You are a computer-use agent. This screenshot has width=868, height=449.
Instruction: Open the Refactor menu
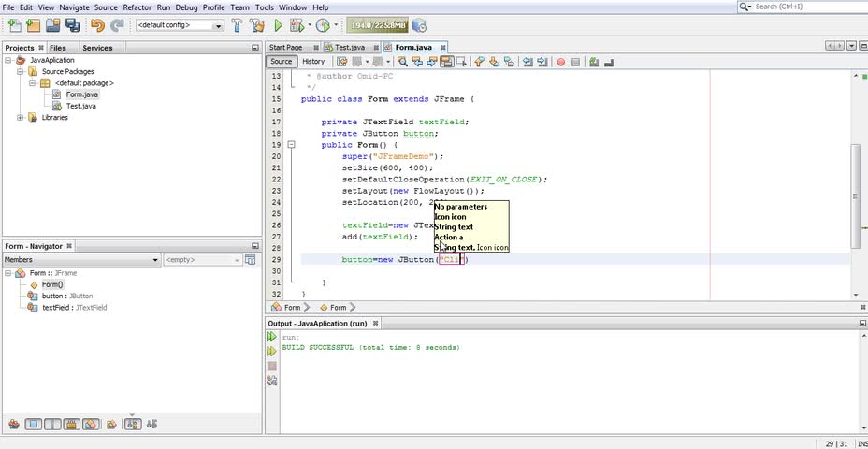[x=137, y=7]
